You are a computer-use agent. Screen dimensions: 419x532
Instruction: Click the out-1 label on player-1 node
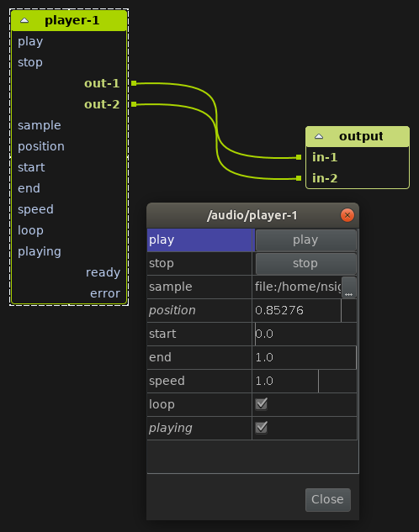pyautogui.click(x=102, y=83)
